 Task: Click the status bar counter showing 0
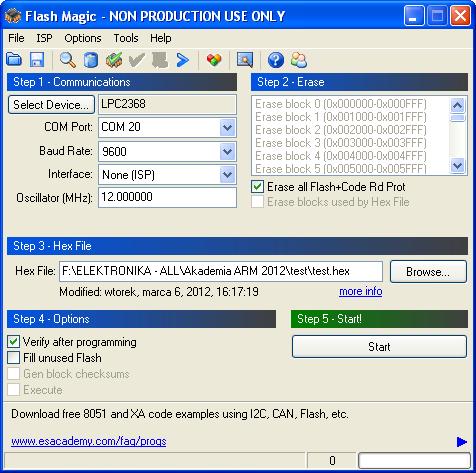tap(332, 461)
